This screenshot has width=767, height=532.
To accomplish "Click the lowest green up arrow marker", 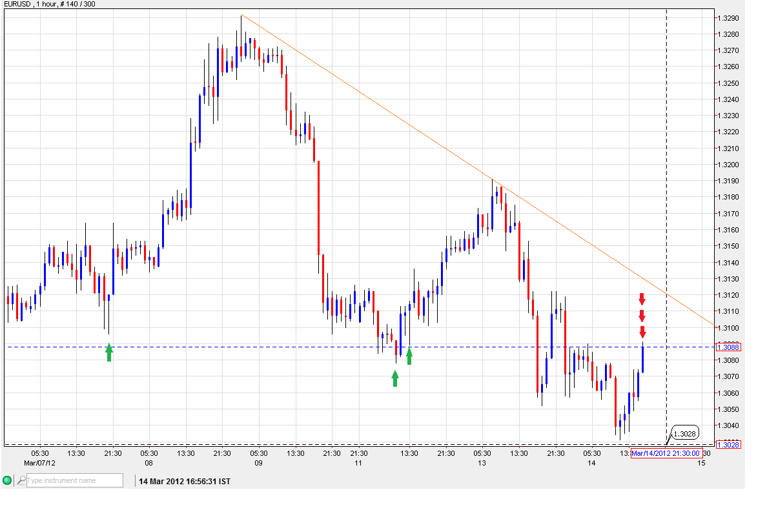I will pos(395,378).
